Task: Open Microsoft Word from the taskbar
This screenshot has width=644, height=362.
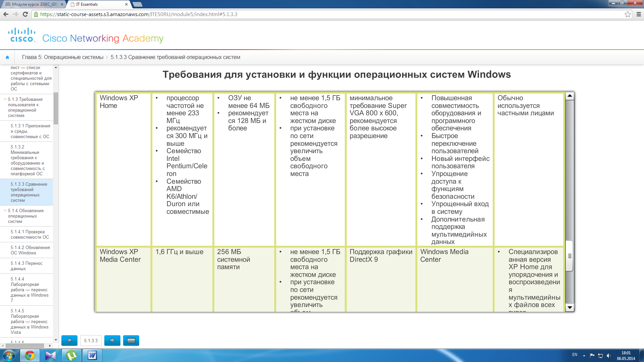Action: click(92, 355)
